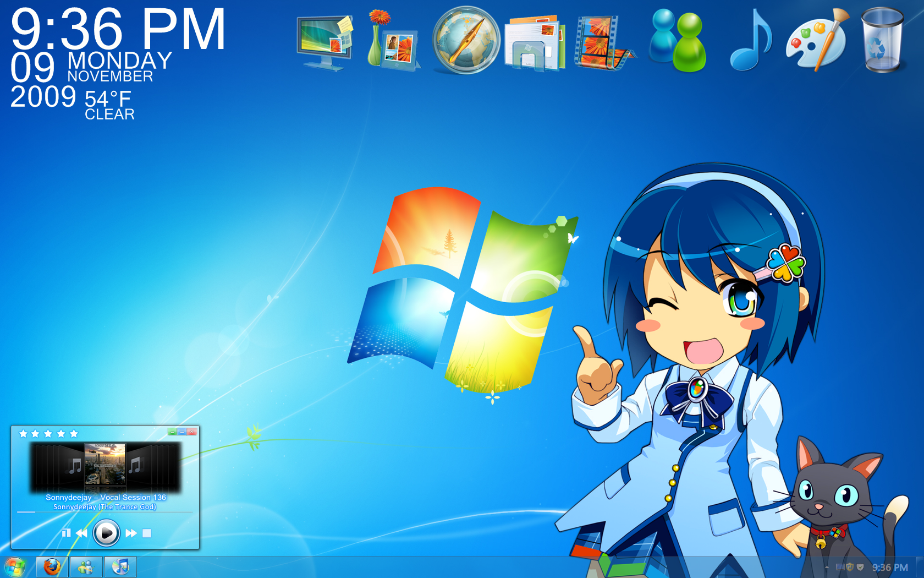Set rating to four stars
924x578 pixels.
[61, 434]
